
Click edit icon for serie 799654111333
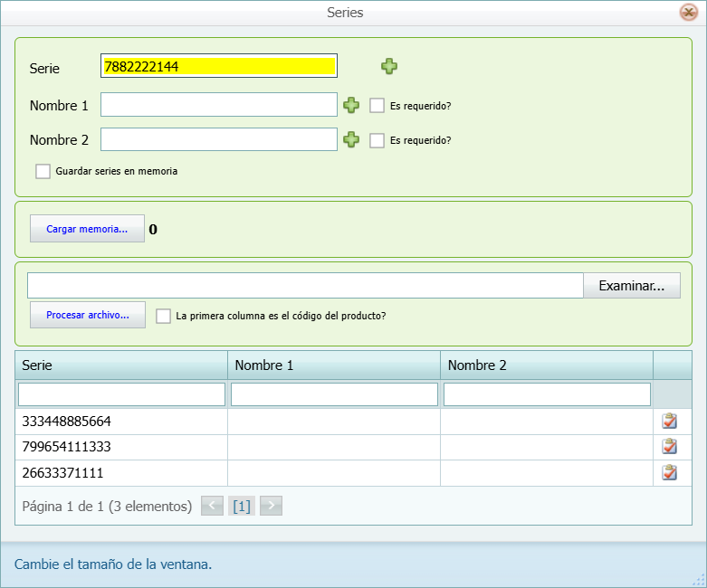[x=670, y=446]
